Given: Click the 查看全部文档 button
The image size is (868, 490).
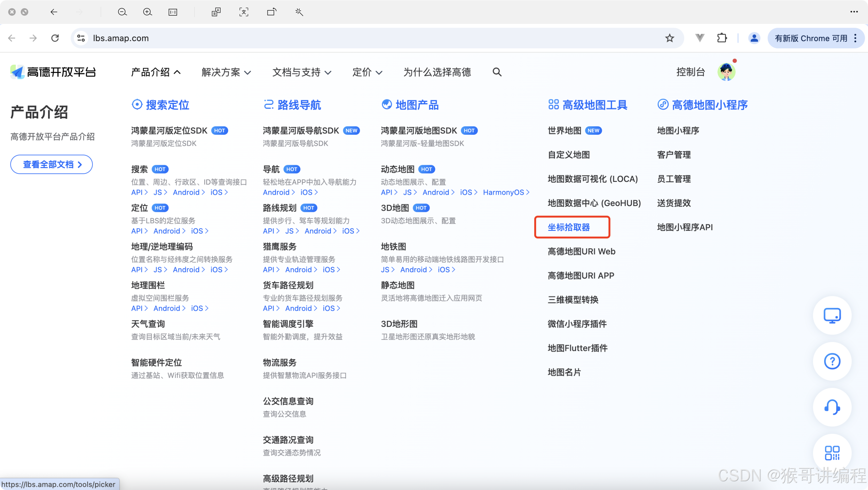Looking at the screenshot, I should tap(52, 164).
